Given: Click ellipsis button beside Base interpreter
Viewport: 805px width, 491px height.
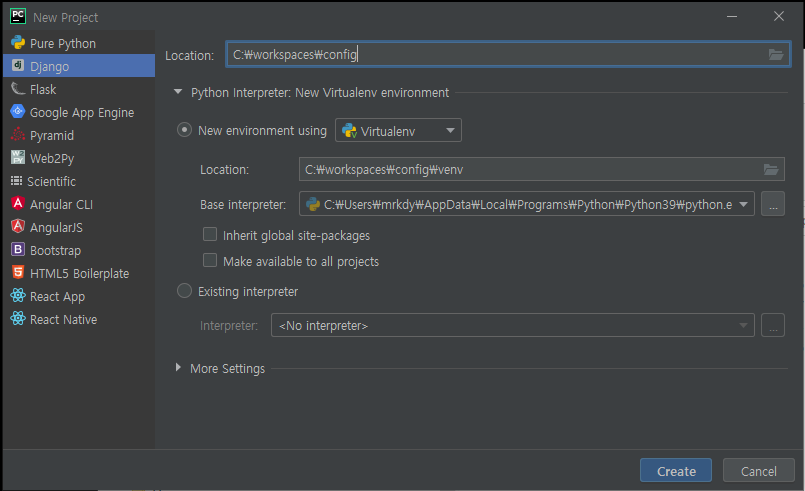Looking at the screenshot, I should click(x=773, y=204).
